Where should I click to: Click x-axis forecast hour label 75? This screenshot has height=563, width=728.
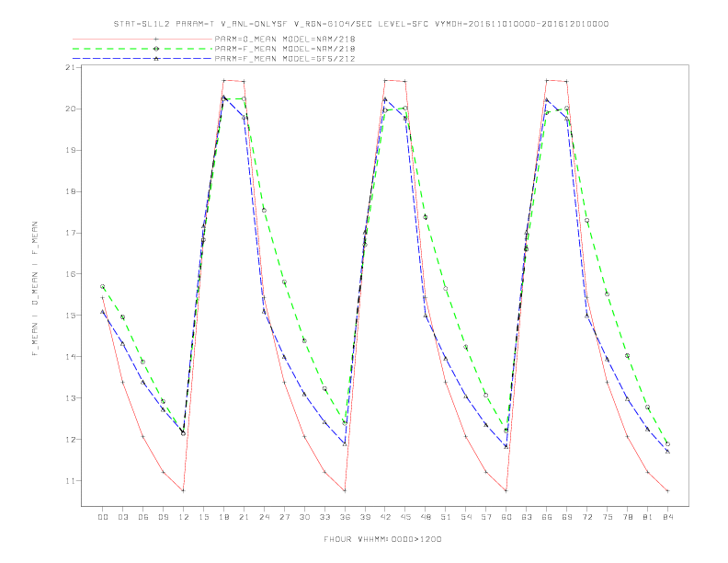[608, 517]
